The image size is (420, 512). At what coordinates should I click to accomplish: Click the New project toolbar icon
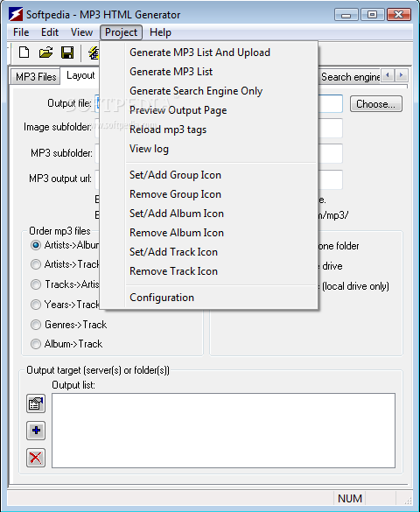pos(24,53)
